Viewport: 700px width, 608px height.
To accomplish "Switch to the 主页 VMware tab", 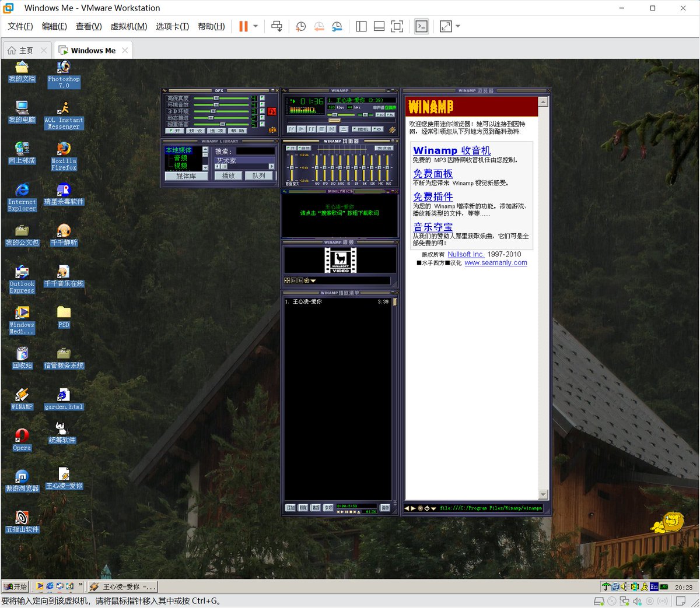I will (x=26, y=50).
